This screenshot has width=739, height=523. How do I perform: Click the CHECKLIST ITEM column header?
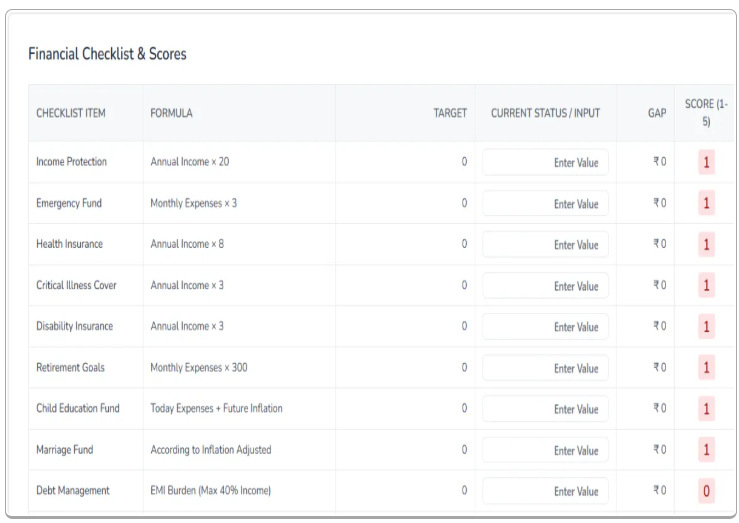click(70, 113)
